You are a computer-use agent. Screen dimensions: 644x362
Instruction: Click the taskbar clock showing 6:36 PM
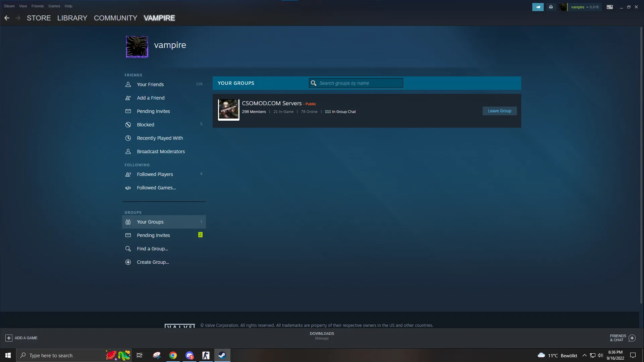pos(615,355)
